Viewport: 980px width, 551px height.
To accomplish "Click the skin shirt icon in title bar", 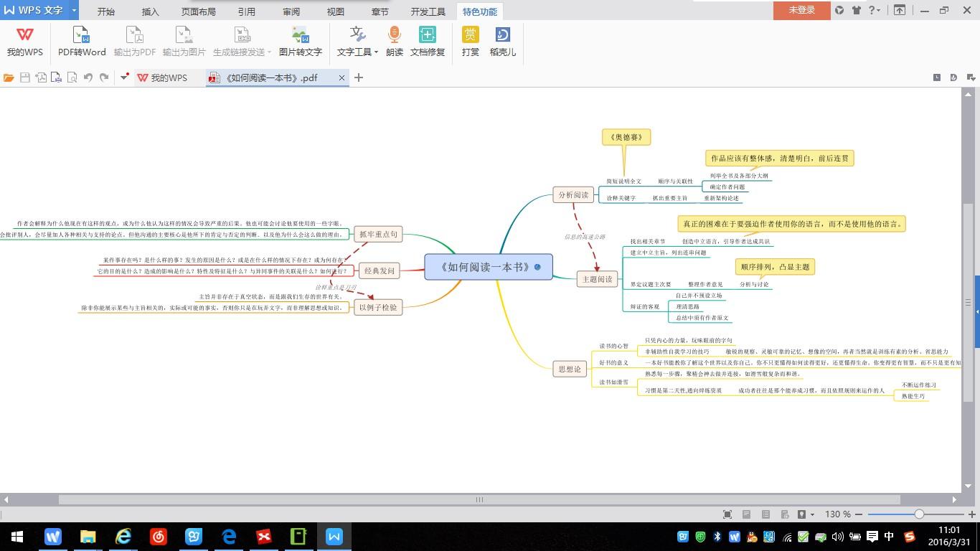I will 857,10.
